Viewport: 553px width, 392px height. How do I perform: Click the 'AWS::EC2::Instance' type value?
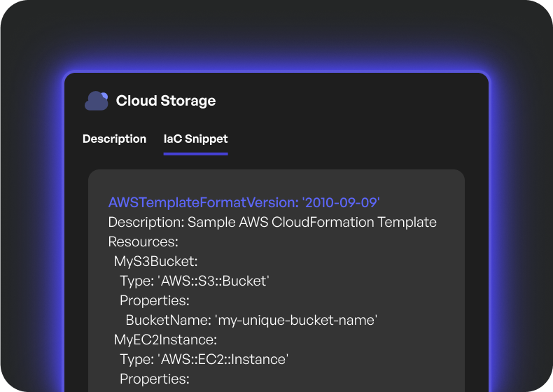coord(224,360)
